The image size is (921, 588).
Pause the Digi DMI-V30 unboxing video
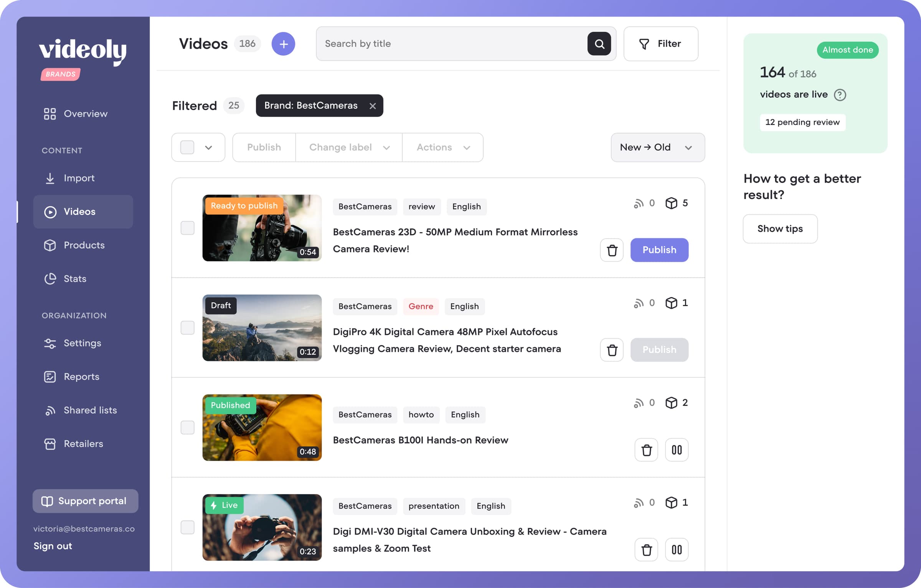pyautogui.click(x=677, y=550)
